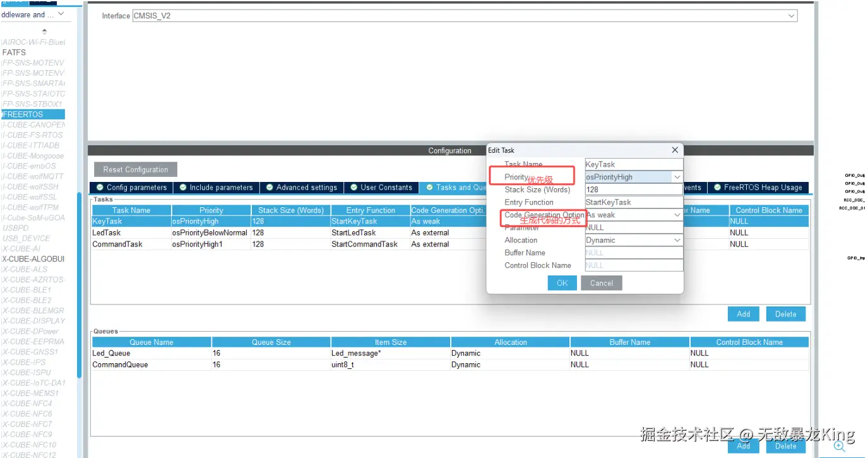Switch to the Advanced settings tab
The height and width of the screenshot is (458, 868).
[x=301, y=188]
